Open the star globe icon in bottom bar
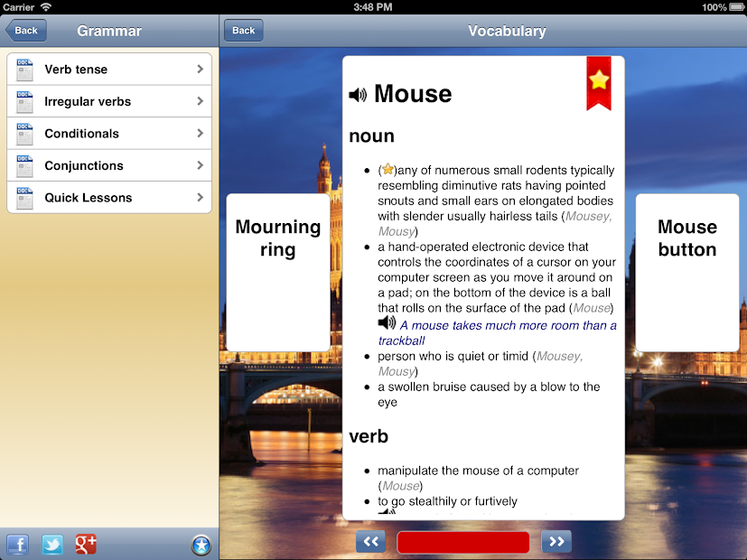747x560 pixels. 201,545
